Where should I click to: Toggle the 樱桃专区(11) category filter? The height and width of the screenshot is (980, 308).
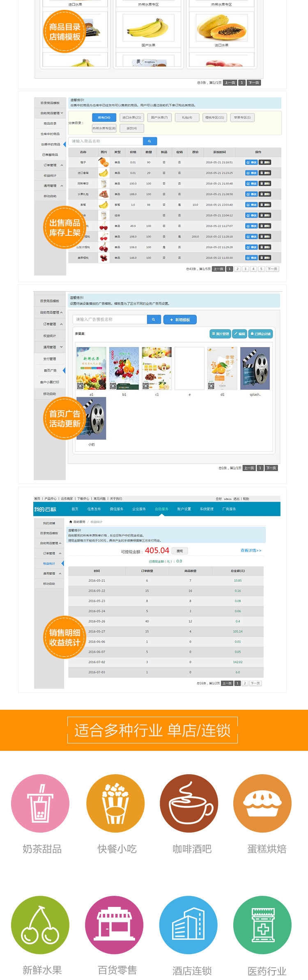(x=215, y=117)
